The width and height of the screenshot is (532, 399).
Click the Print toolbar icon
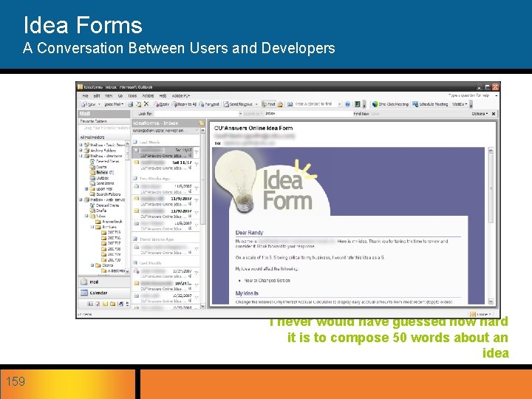pyautogui.click(x=131, y=104)
